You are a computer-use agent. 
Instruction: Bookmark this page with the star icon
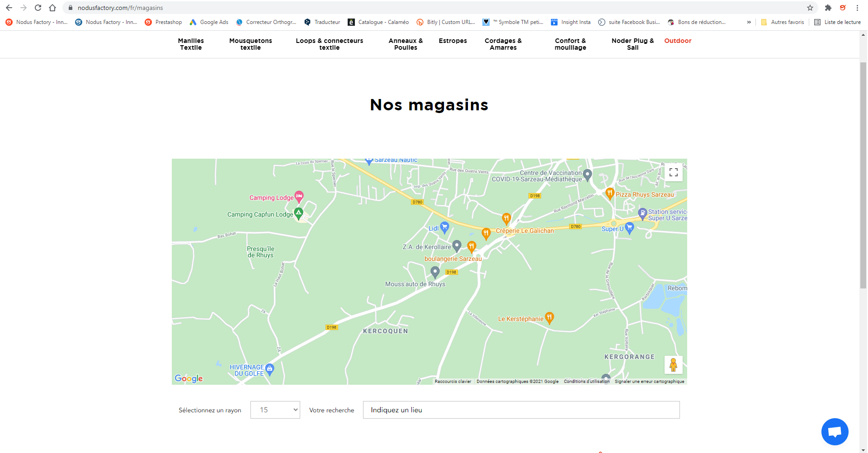(810, 8)
